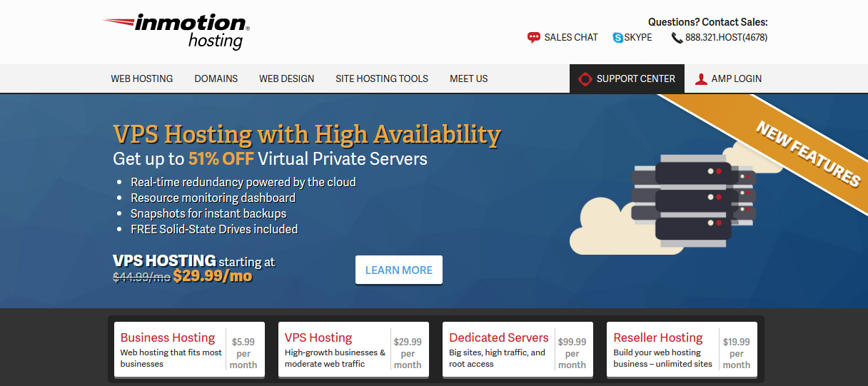Click the AMP Login user icon
The image size is (868, 386).
[x=701, y=79]
